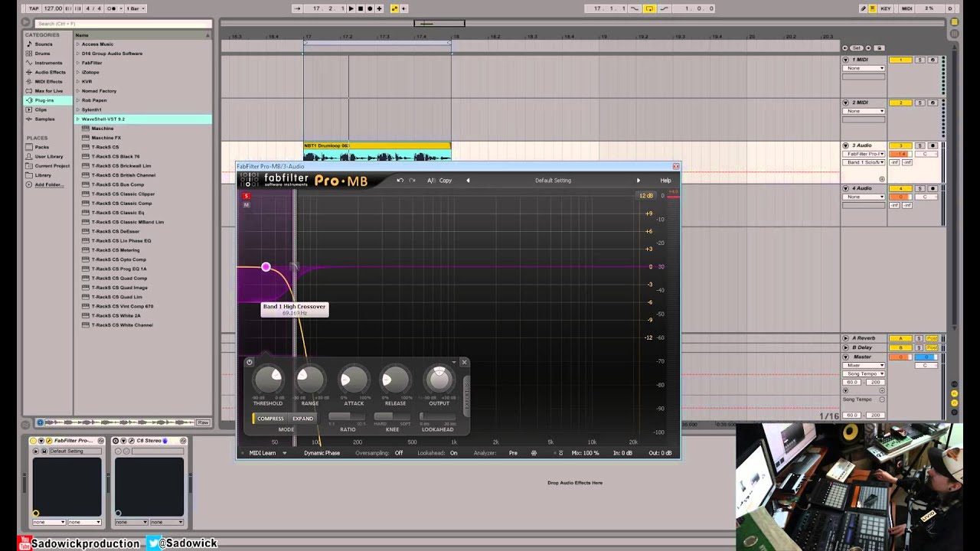Toggle the pencil draw mode icon
This screenshot has width=980, height=551.
(864, 8)
